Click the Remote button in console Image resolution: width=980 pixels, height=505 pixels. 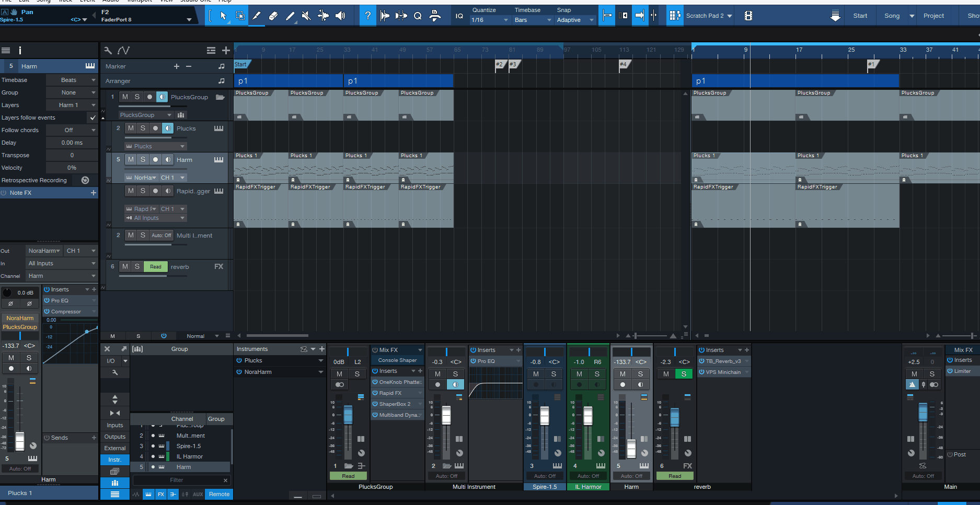click(220, 494)
